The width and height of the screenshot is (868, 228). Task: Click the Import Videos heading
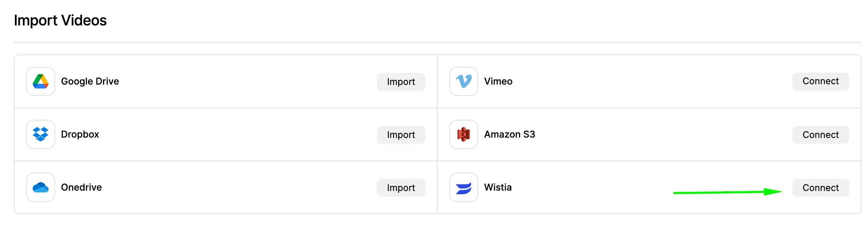(x=60, y=20)
